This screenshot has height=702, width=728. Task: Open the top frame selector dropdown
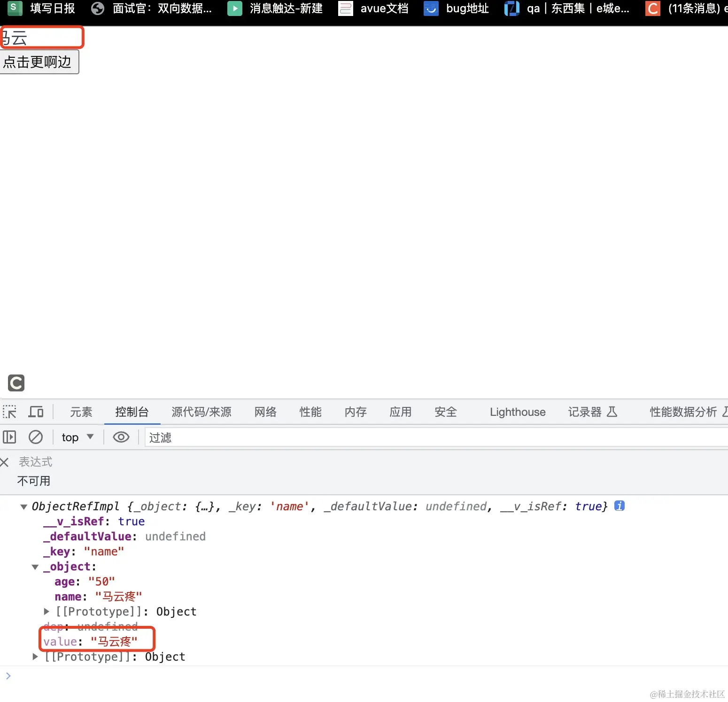(x=77, y=437)
